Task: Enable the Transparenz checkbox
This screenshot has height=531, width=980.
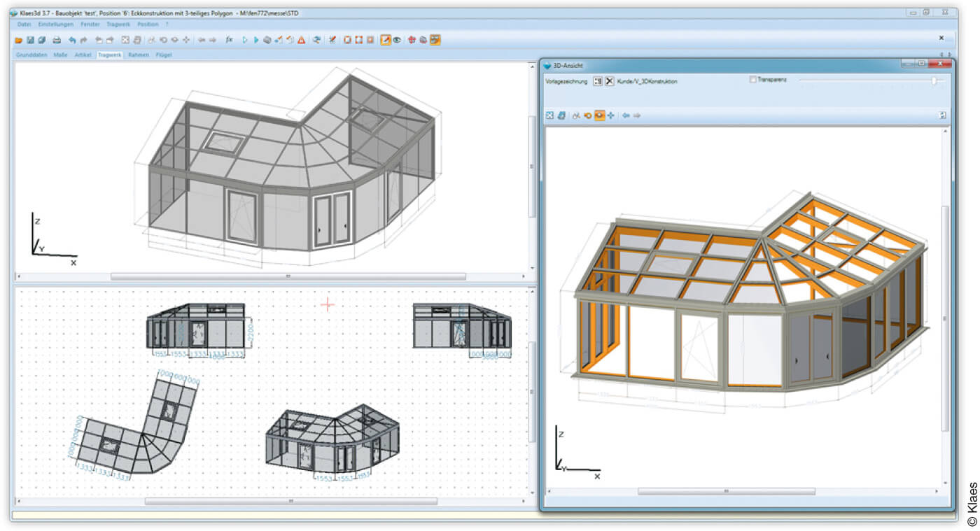Action: click(x=752, y=80)
